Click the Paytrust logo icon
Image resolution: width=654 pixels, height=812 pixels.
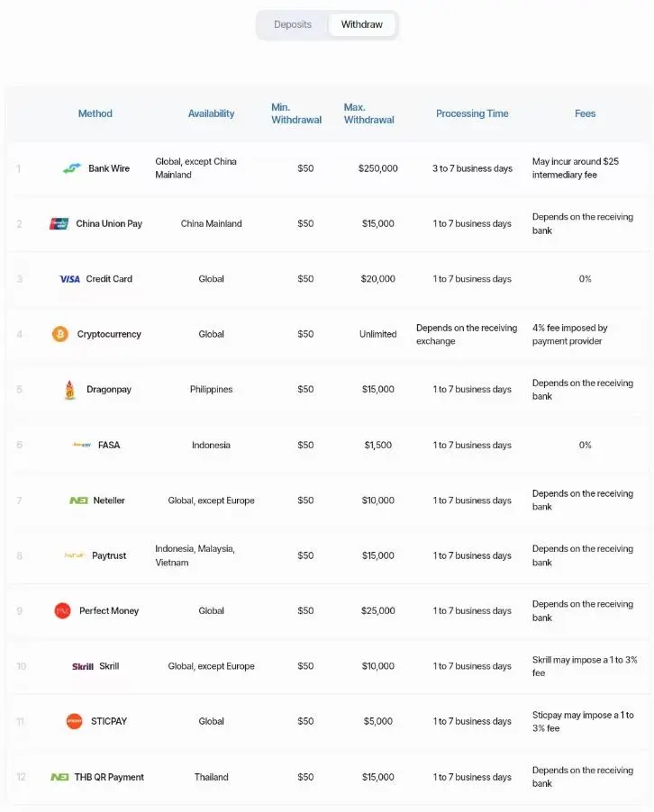(x=74, y=555)
